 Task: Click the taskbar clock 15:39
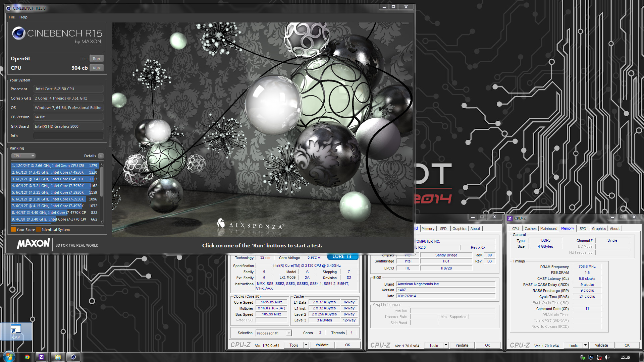625,357
